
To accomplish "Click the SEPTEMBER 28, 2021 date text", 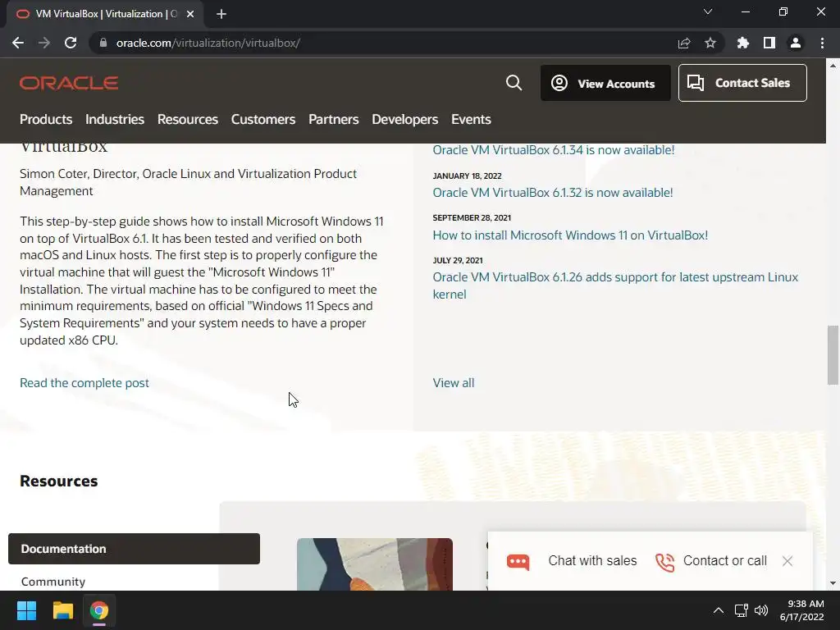I will [472, 217].
